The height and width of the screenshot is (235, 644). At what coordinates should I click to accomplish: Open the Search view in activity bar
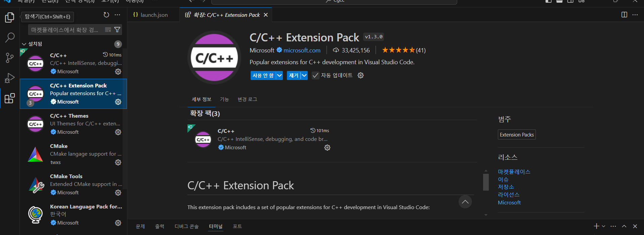pyautogui.click(x=10, y=37)
